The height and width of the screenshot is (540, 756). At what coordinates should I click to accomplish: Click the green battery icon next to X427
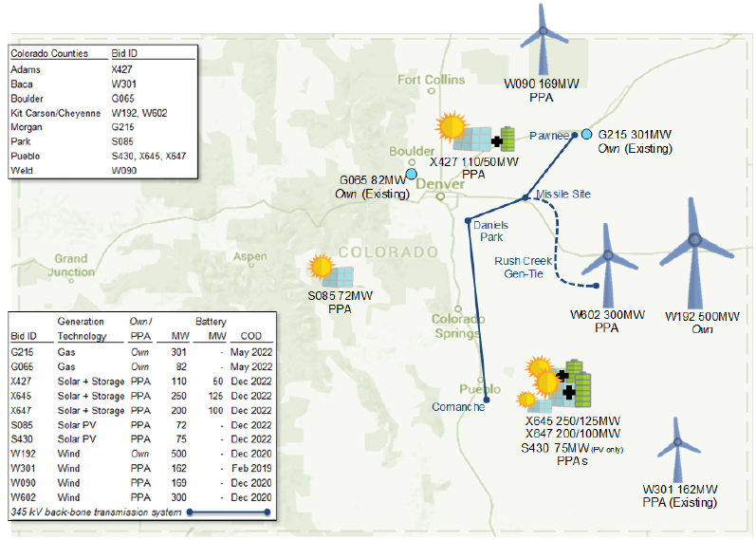pos(507,139)
